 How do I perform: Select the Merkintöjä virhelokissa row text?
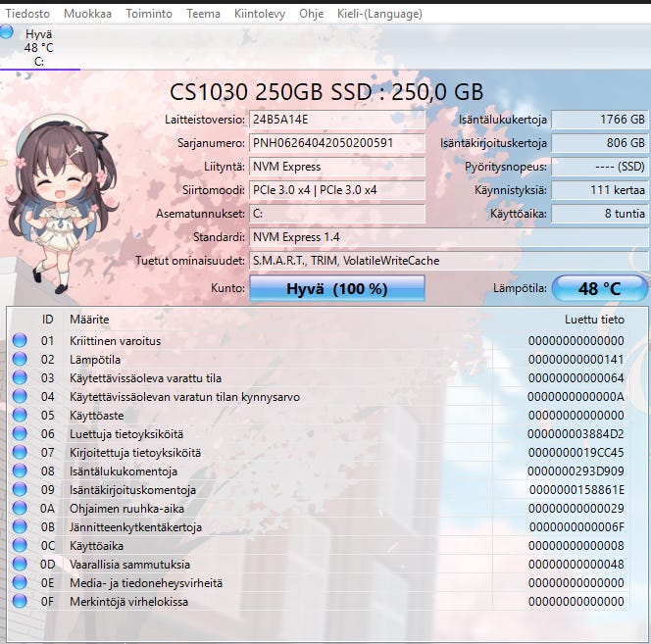pyautogui.click(x=128, y=602)
